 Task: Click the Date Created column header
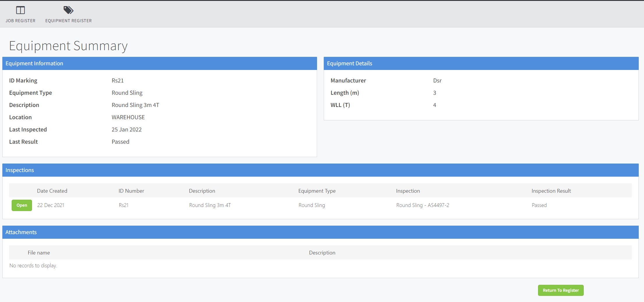coord(52,191)
